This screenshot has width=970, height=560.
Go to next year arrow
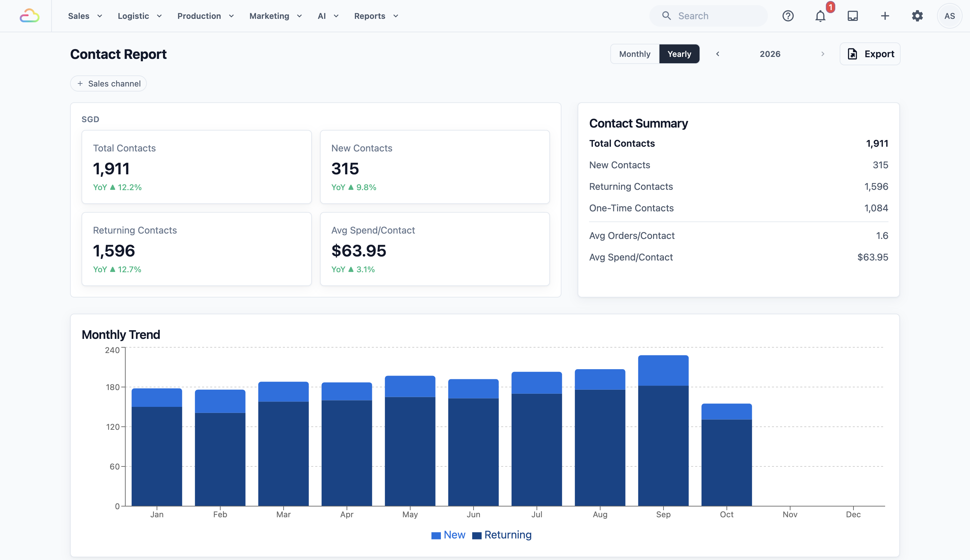tap(822, 54)
